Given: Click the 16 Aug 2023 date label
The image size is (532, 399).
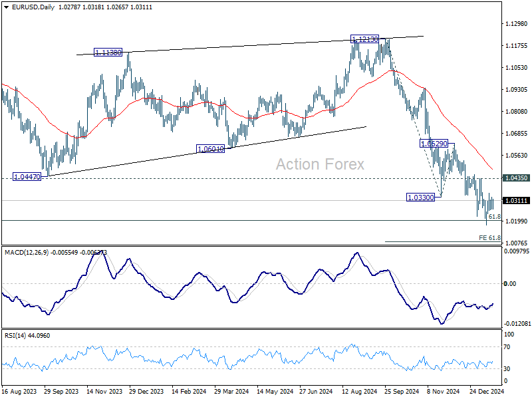Looking at the screenshot, I should click(19, 391).
